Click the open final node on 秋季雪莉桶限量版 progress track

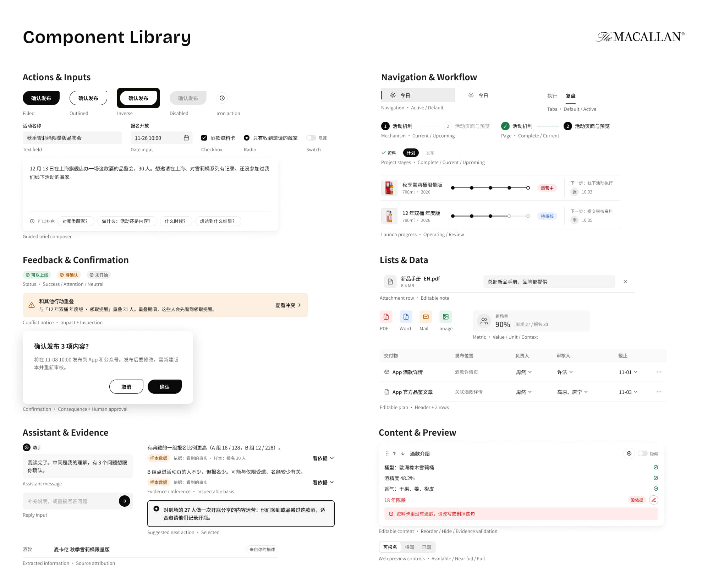(528, 188)
